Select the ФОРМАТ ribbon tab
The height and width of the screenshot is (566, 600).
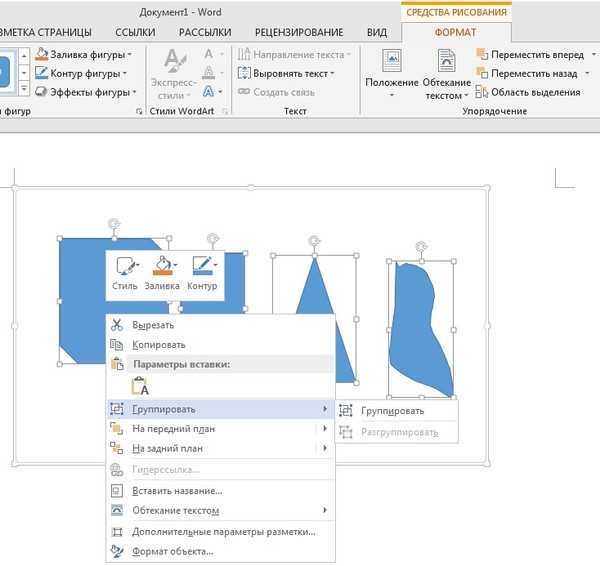(x=455, y=32)
